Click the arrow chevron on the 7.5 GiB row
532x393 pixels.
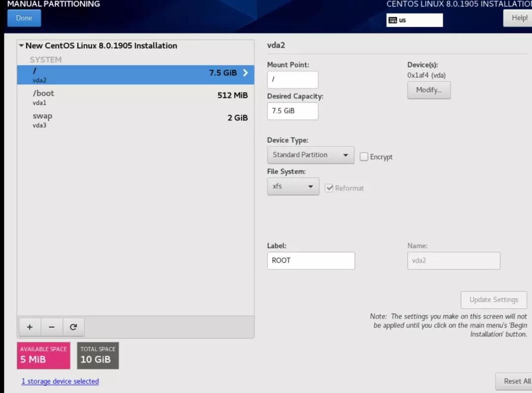point(245,72)
